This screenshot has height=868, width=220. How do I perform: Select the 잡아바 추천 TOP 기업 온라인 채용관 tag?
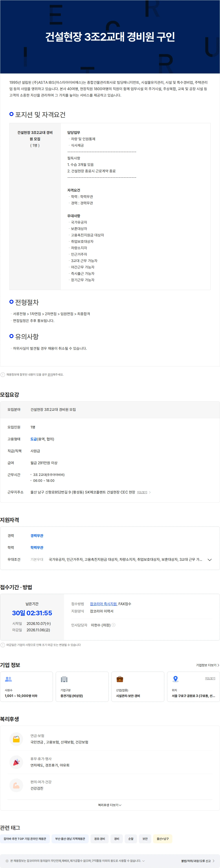(x=25, y=838)
